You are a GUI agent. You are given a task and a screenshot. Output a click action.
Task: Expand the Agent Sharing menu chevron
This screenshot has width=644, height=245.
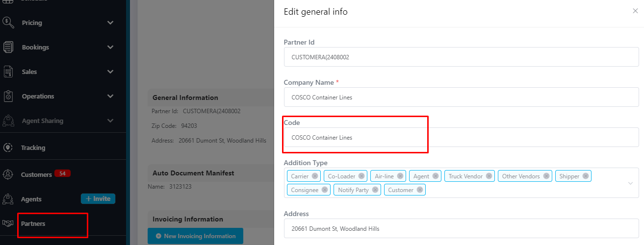pyautogui.click(x=110, y=121)
